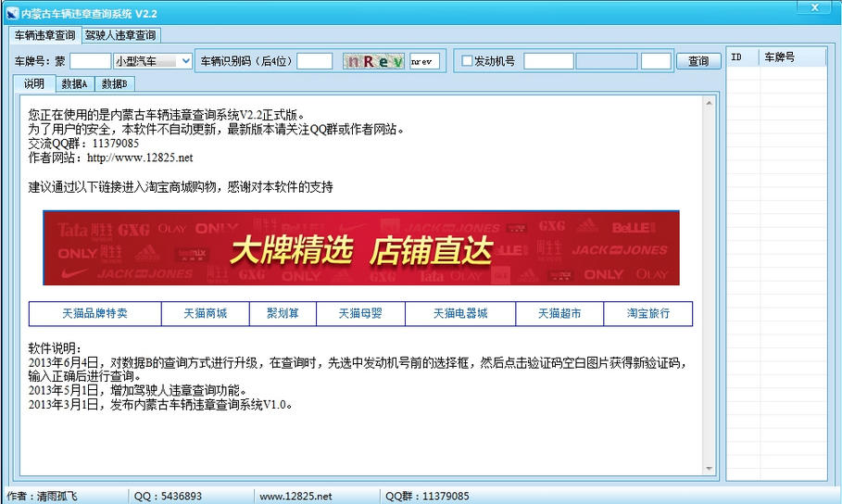This screenshot has height=504, width=842.
Task: Click status bar entry QQ：5436893
Action: click(x=168, y=496)
